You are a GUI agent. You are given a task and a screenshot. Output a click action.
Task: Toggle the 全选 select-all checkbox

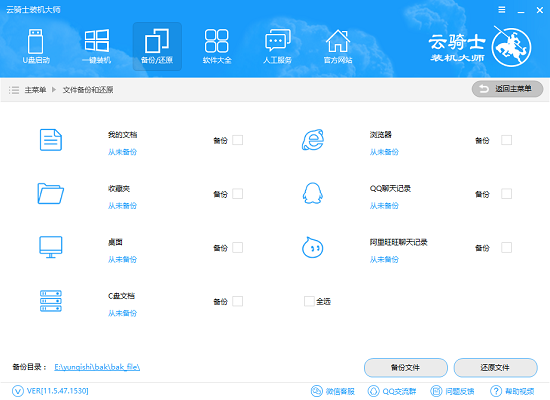pos(309,301)
